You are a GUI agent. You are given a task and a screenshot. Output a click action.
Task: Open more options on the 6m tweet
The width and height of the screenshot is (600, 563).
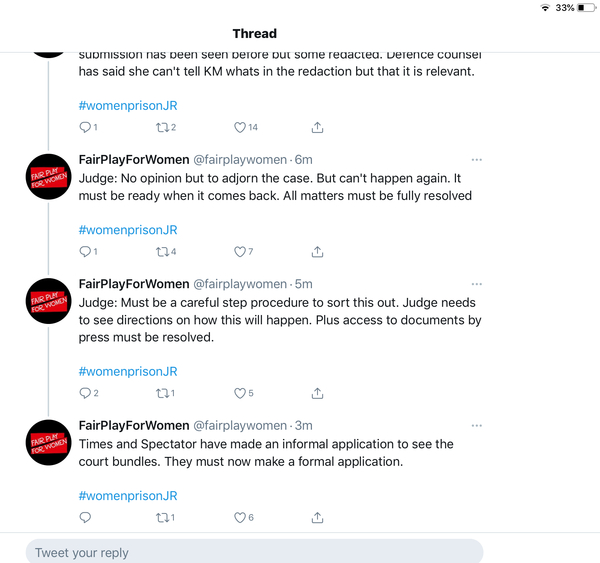pyautogui.click(x=477, y=160)
